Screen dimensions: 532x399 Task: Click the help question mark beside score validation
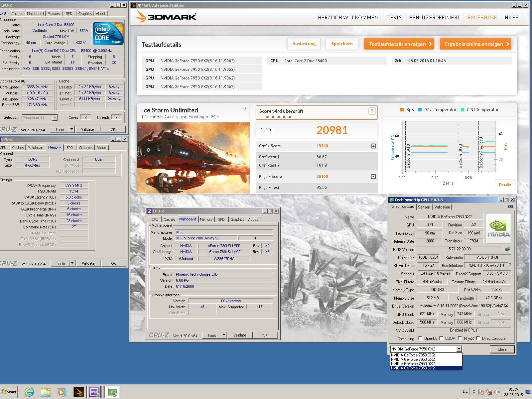(372, 111)
